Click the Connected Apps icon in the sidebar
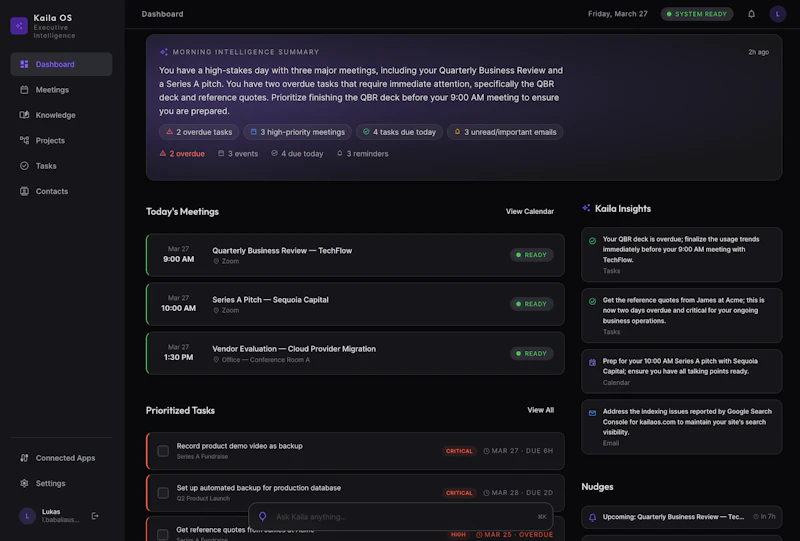This screenshot has height=541, width=800. (x=24, y=458)
